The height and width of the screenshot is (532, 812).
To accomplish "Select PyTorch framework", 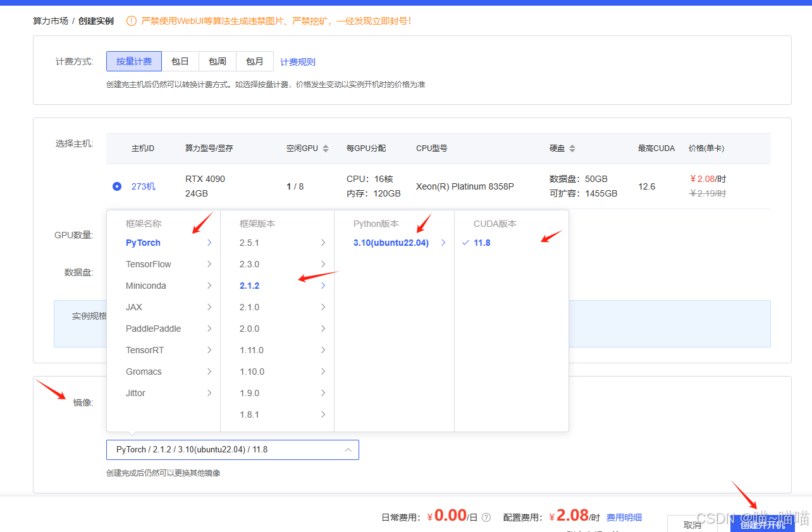I will [143, 243].
